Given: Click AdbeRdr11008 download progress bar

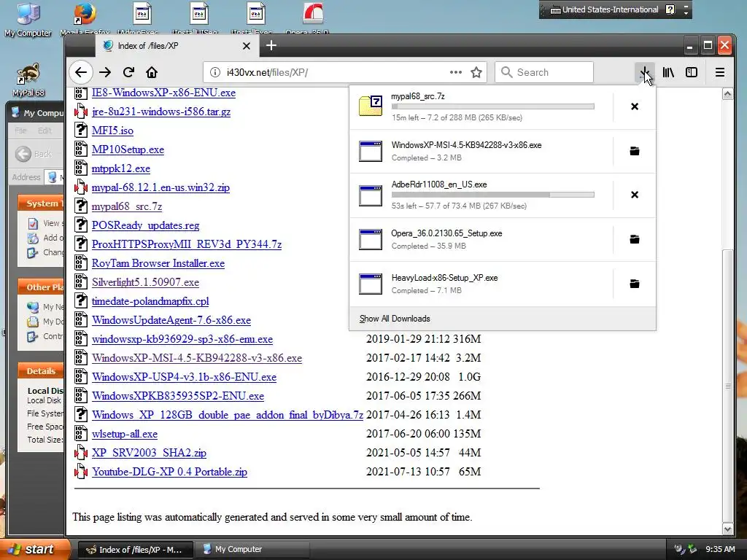Looking at the screenshot, I should point(492,195).
